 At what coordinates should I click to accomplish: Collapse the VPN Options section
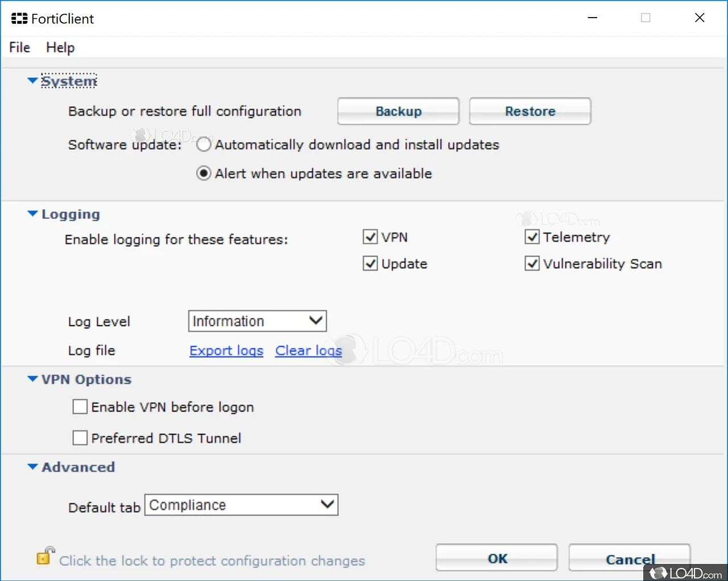[x=33, y=379]
